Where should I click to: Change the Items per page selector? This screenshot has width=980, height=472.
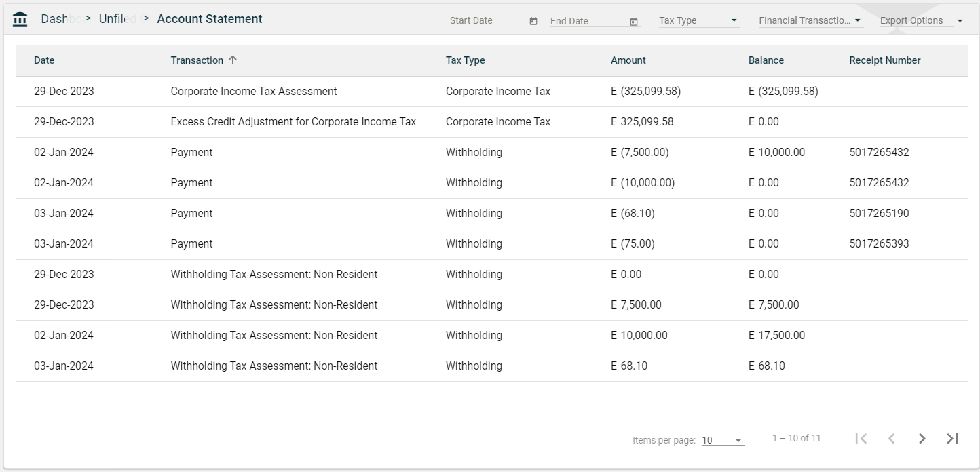[722, 440]
